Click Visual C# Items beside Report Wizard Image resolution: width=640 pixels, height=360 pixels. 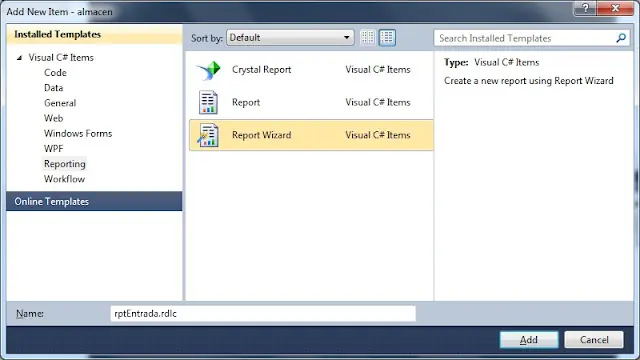[378, 135]
